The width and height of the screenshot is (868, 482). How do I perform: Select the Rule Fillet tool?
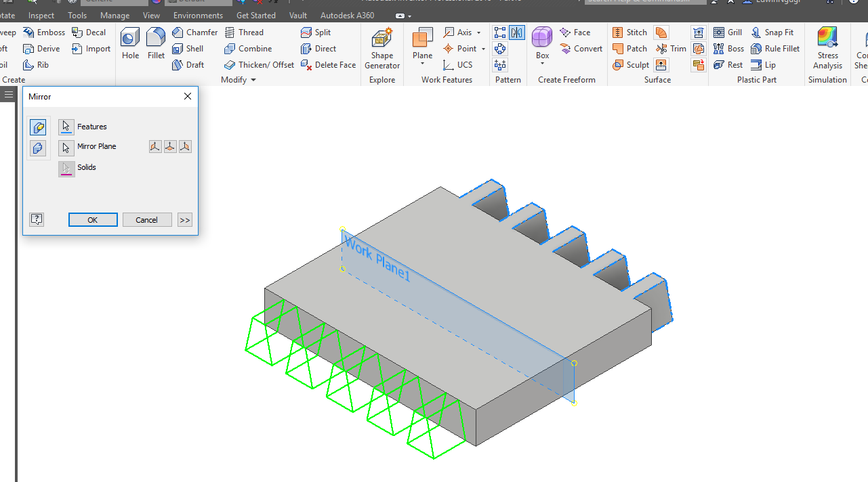775,49
